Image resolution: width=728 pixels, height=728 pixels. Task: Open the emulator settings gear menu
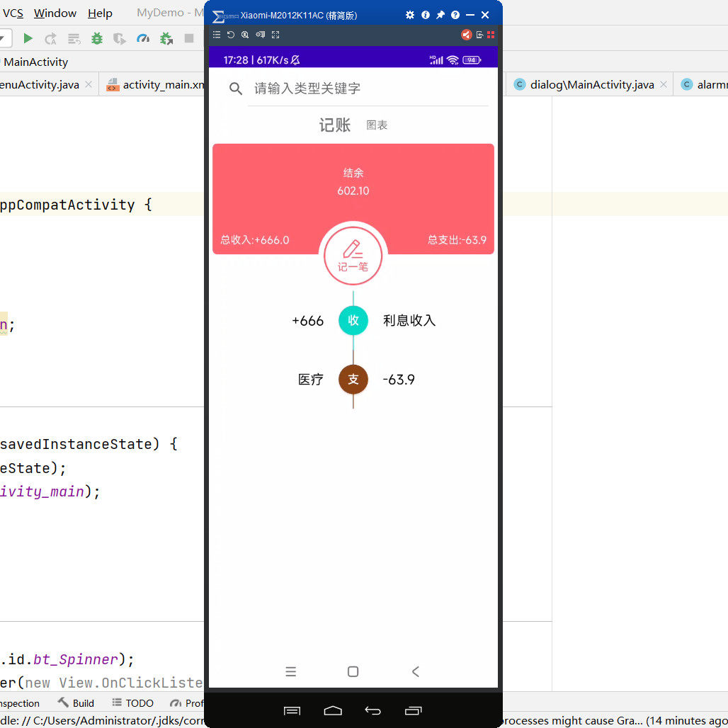pos(410,14)
